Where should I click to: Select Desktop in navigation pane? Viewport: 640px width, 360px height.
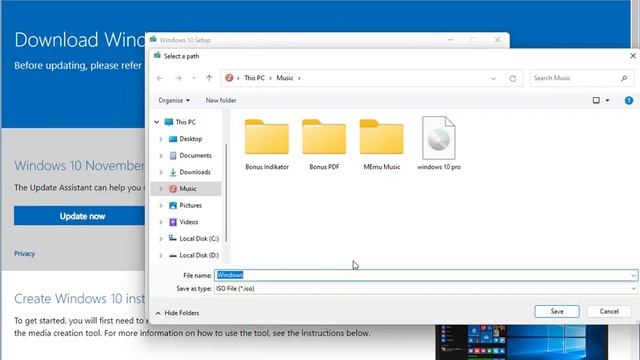(x=191, y=139)
